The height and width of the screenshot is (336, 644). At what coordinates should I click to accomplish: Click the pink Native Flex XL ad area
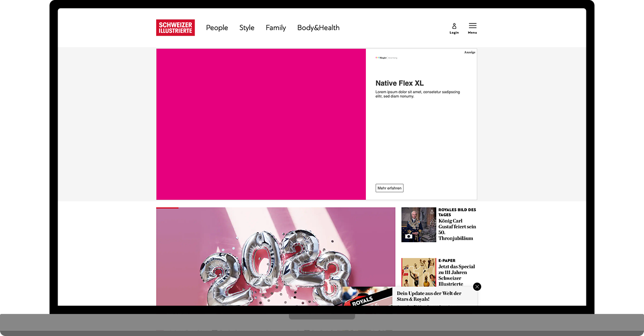tap(261, 124)
